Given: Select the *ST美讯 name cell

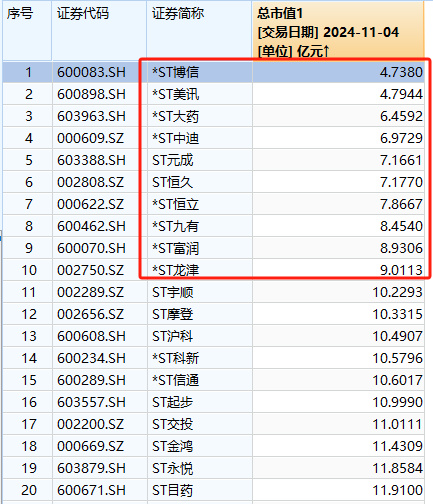Looking at the screenshot, I should click(176, 94).
